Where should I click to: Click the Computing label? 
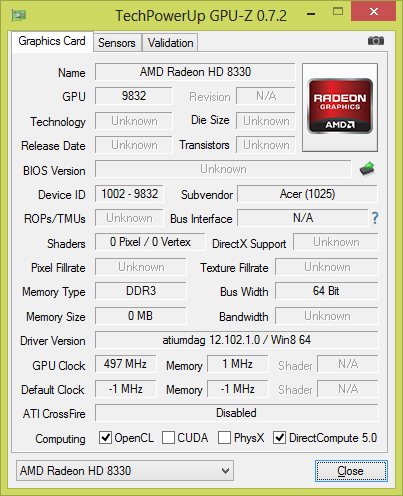tap(60, 439)
